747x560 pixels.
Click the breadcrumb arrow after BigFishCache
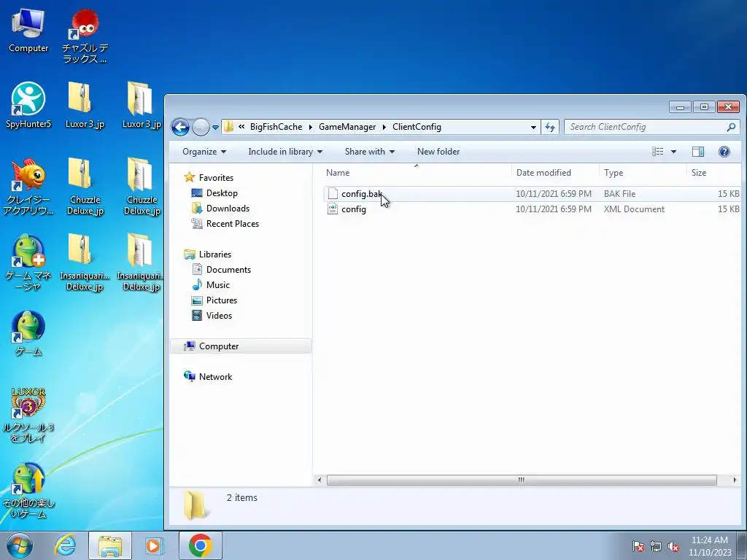[311, 127]
